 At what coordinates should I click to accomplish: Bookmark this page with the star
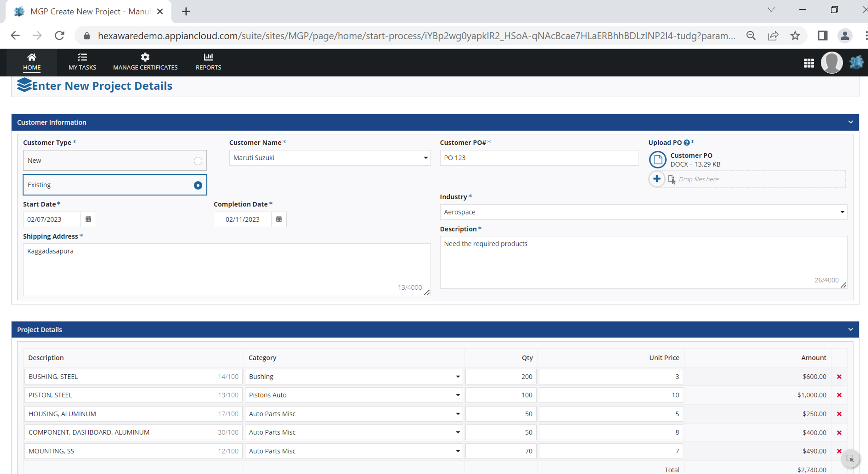[795, 36]
